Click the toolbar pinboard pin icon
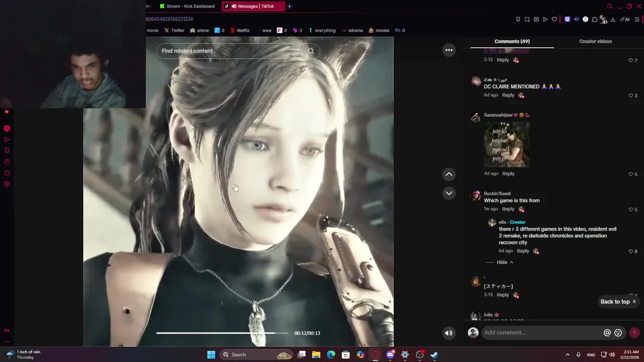This screenshot has width=644, height=362. (x=518, y=20)
